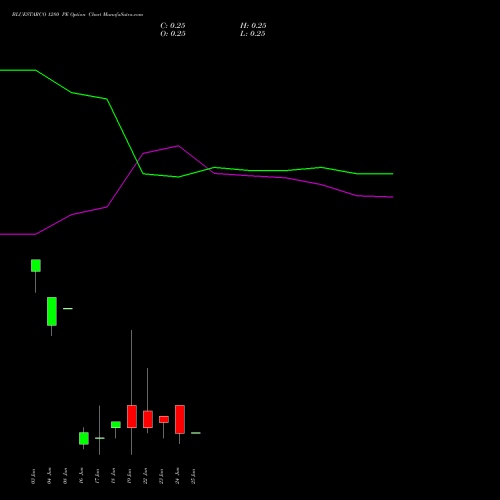Click the green candle for 03 Jun
The height and width of the screenshot is (500, 500).
pos(36,266)
